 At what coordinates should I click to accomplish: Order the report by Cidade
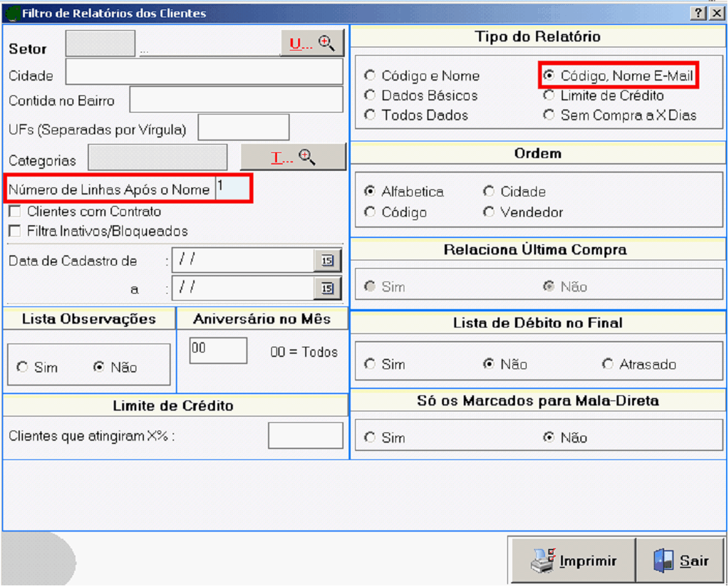point(489,192)
